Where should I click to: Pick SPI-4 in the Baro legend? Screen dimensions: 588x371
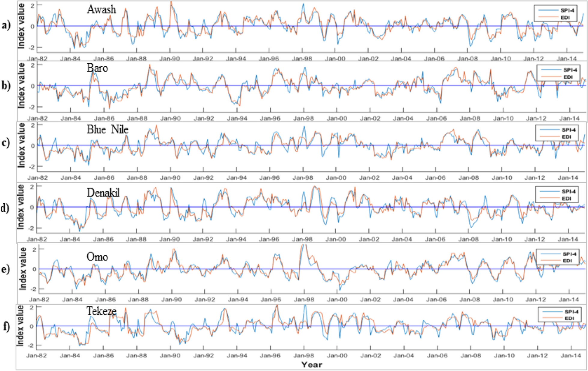point(570,70)
